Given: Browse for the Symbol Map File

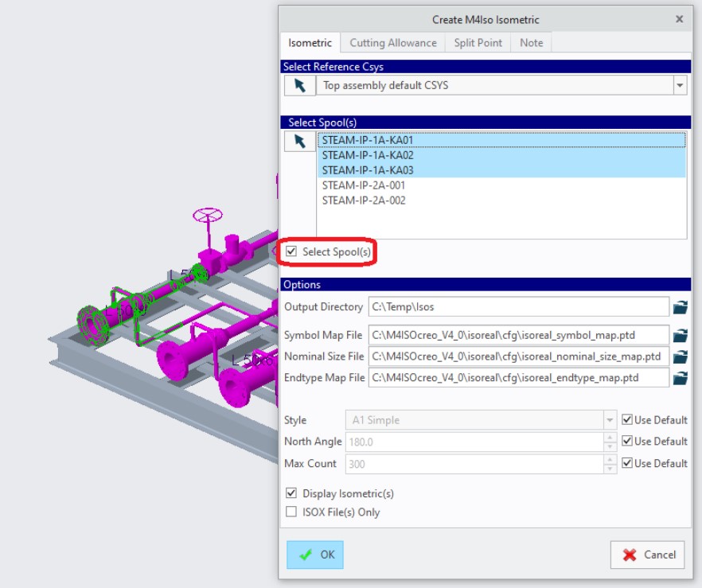Looking at the screenshot, I should point(680,336).
